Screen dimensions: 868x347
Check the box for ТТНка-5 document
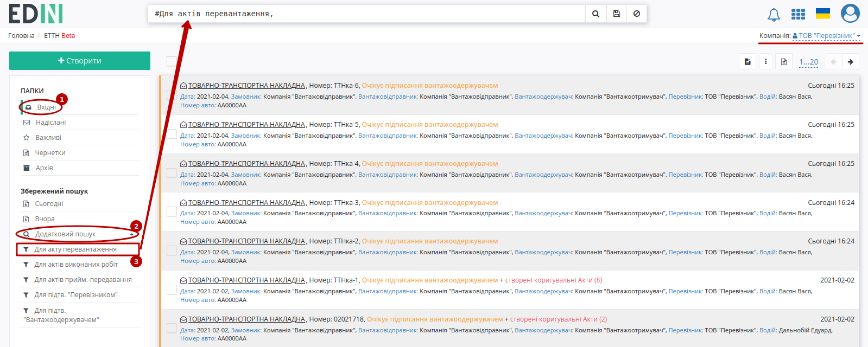point(172,134)
